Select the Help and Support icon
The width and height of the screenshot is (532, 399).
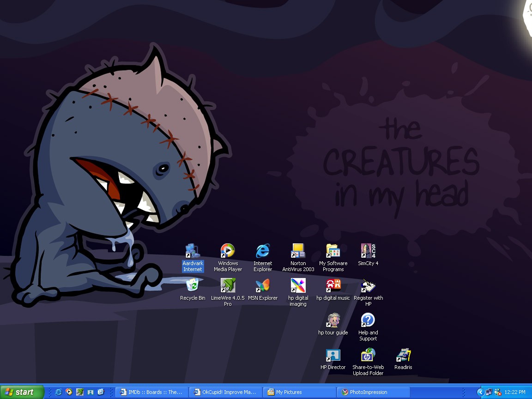368,326
